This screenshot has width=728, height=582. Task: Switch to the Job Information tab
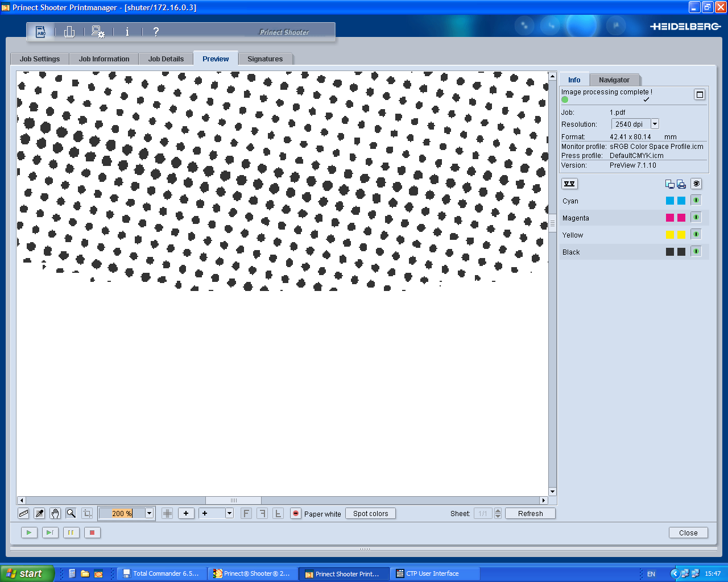coord(104,59)
